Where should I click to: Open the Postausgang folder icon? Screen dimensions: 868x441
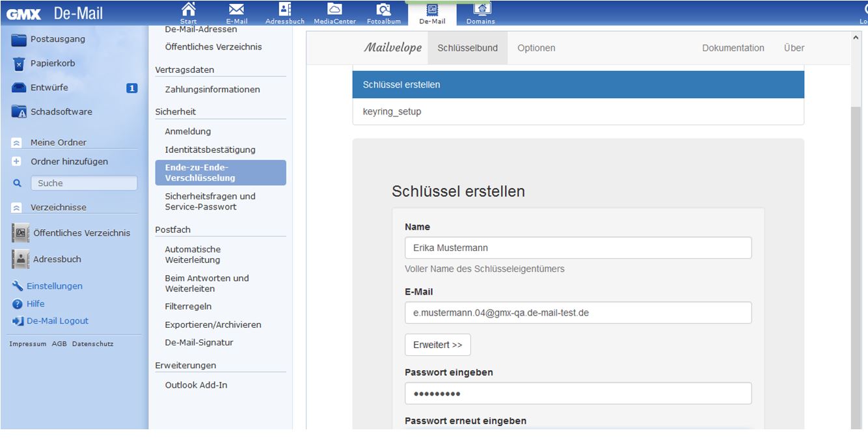pyautogui.click(x=19, y=40)
